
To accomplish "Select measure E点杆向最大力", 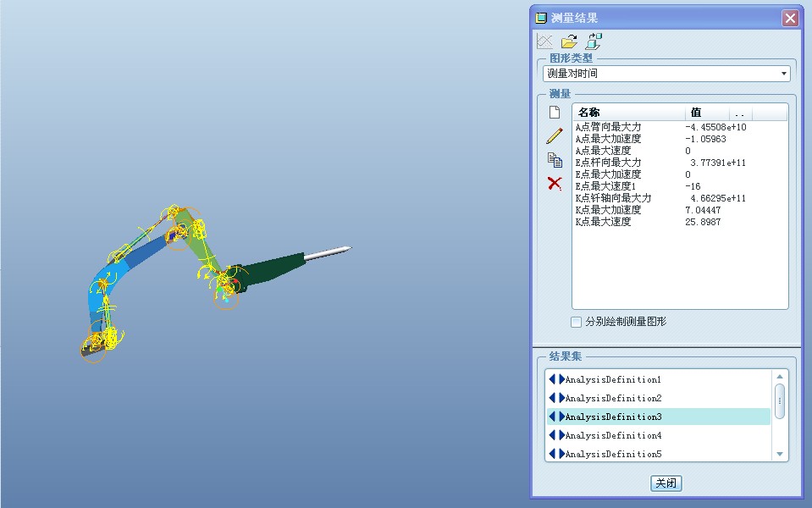I will pyautogui.click(x=609, y=163).
